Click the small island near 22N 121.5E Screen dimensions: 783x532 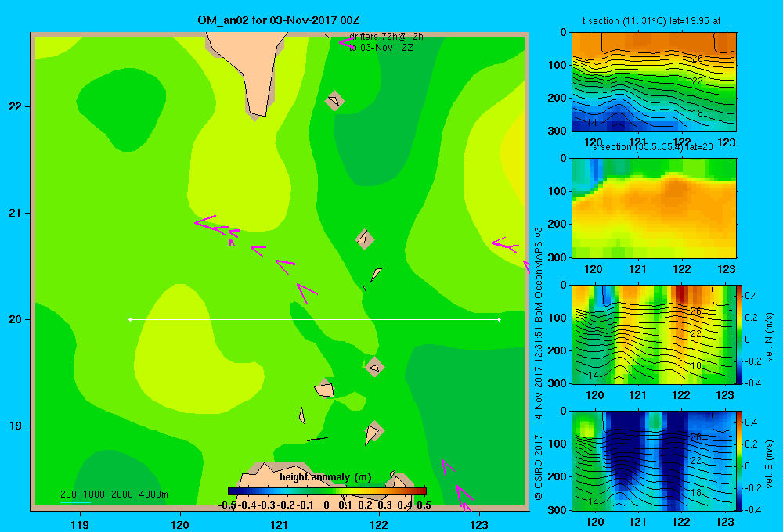tap(334, 100)
